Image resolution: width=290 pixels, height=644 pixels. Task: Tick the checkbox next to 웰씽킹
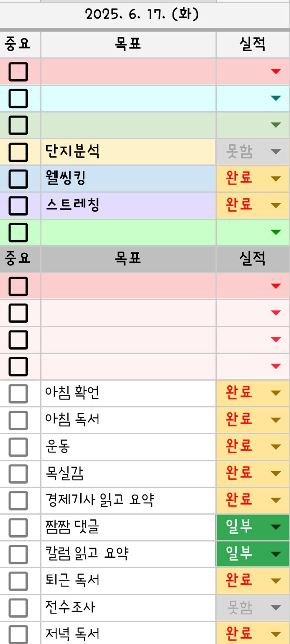18,179
